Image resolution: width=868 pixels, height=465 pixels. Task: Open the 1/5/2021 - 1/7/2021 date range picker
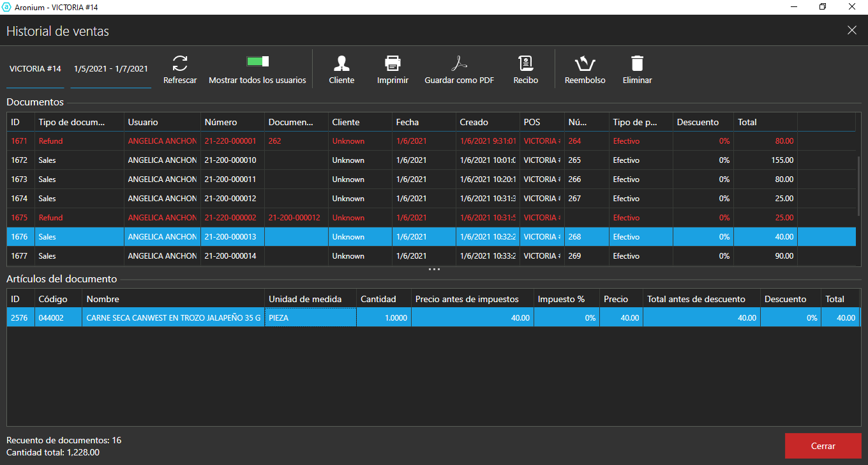click(111, 69)
